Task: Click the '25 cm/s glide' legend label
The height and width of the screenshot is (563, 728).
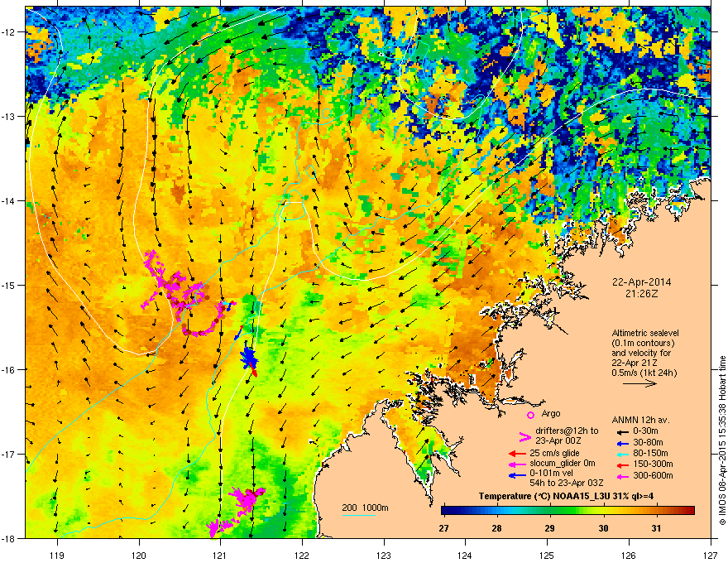Action: 554,453
